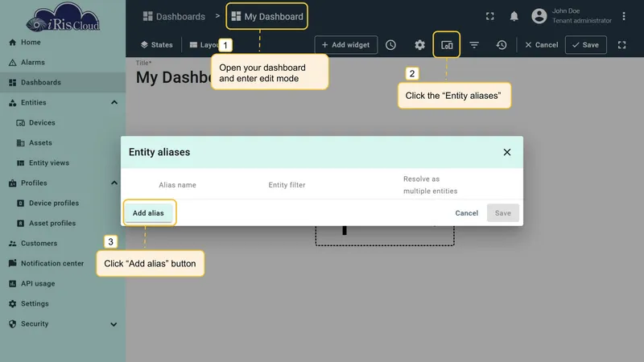This screenshot has width=644, height=362.
Task: Close the Entity aliases dialog
Action: pyautogui.click(x=507, y=152)
